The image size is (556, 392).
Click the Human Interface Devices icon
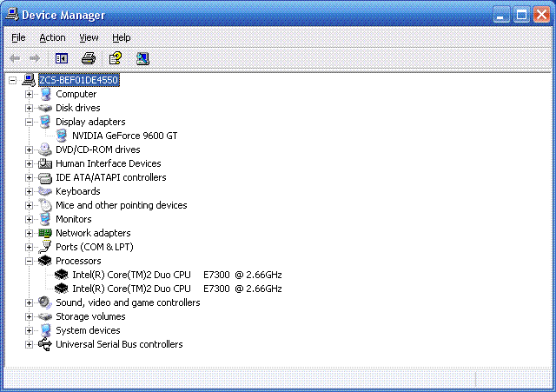click(x=45, y=163)
